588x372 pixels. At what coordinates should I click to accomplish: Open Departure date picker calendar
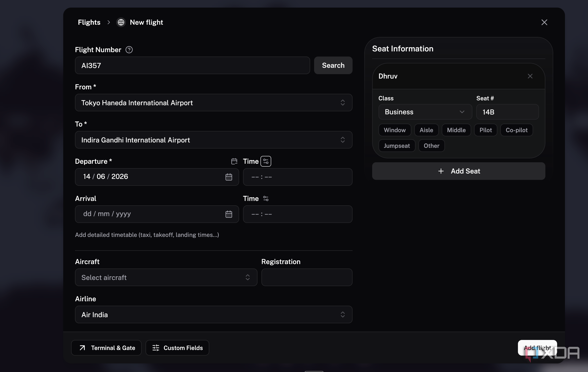point(229,177)
